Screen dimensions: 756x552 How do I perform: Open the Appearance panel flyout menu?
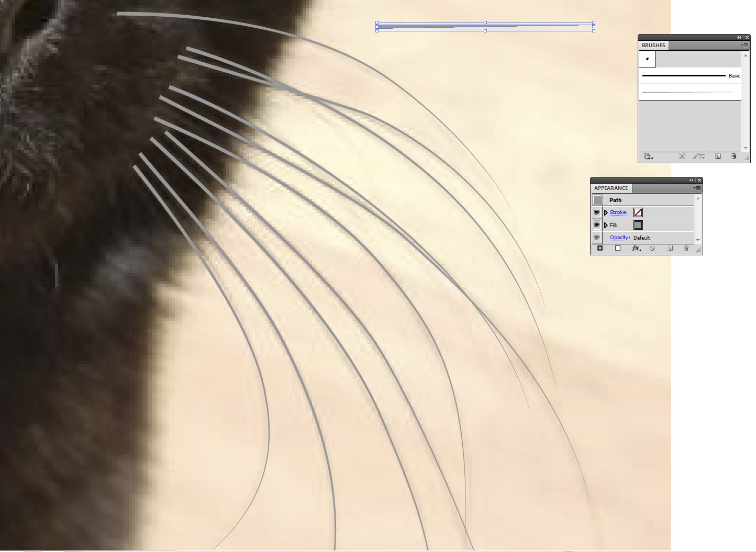(697, 188)
